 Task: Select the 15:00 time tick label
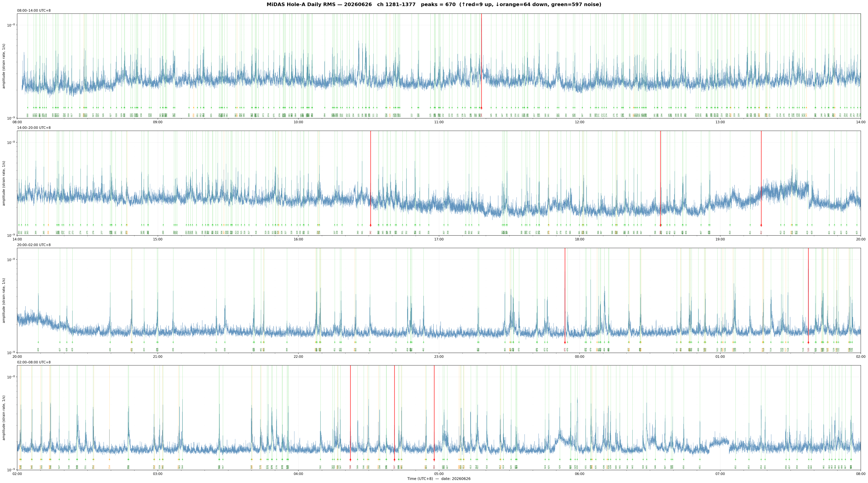coord(158,239)
